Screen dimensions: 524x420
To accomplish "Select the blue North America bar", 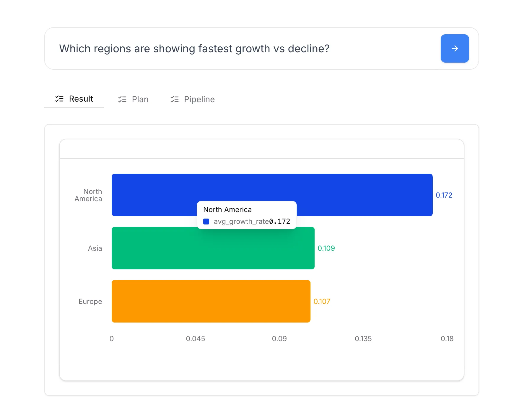I will pos(354,189).
